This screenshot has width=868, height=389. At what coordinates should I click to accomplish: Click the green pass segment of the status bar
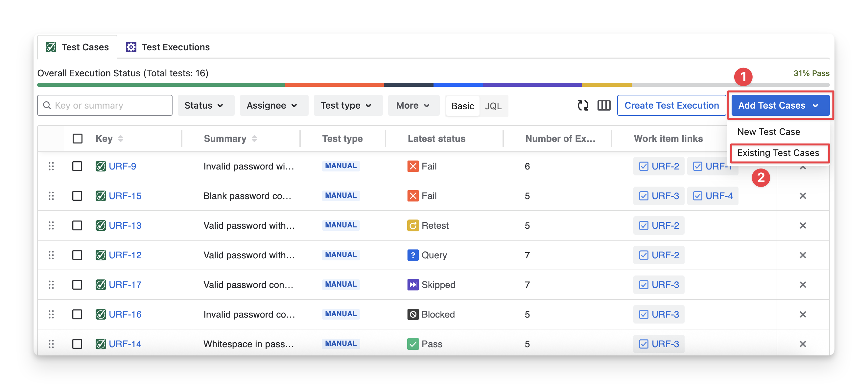click(160, 85)
